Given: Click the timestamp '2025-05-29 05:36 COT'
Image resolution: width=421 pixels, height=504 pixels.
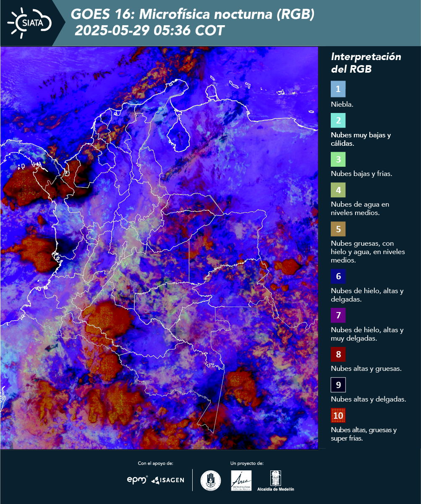Looking at the screenshot, I should click(x=150, y=31).
